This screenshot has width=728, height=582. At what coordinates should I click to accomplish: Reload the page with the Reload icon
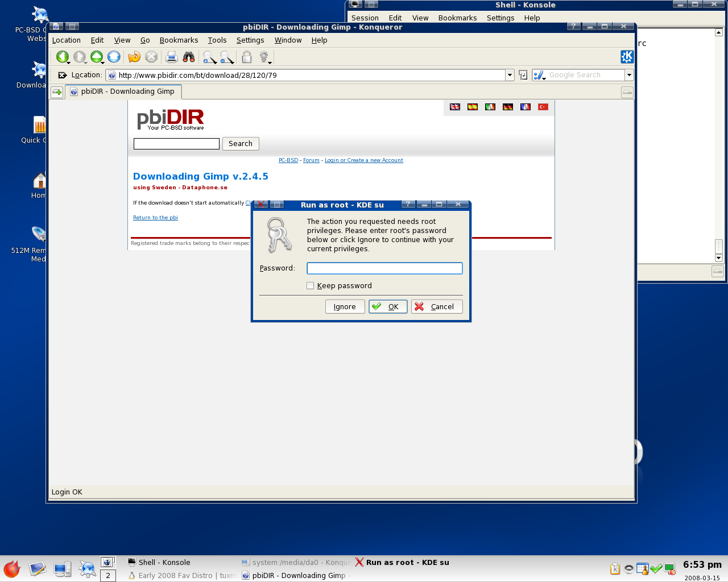tap(134, 57)
